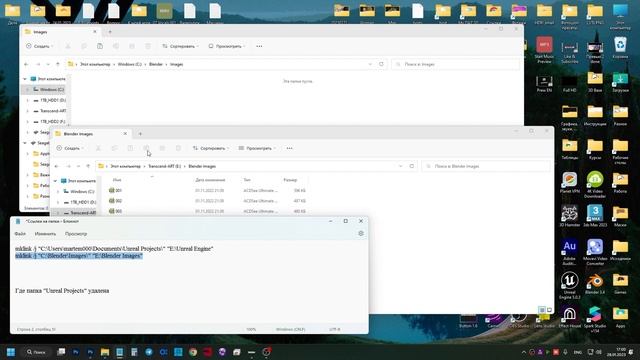Click the Delete icon in Blender Images toolbar

[x=178, y=148]
